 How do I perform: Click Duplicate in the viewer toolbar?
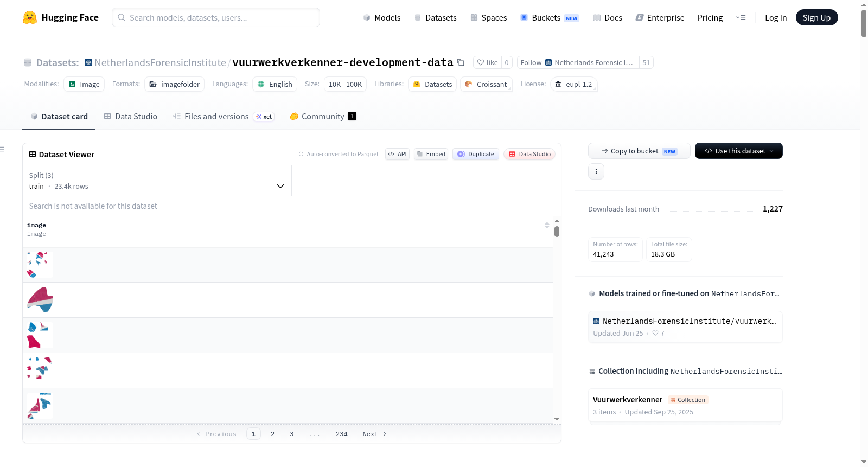(475, 154)
